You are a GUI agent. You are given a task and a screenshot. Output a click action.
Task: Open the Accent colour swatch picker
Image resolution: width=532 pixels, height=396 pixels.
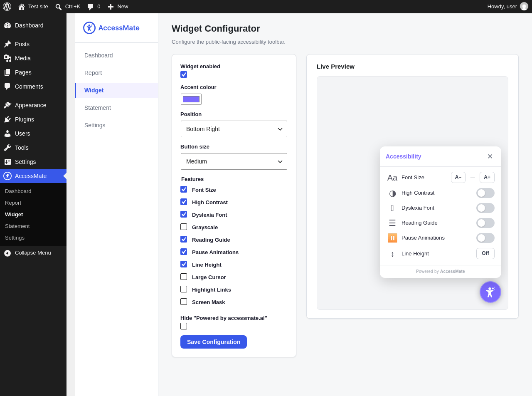tap(191, 99)
